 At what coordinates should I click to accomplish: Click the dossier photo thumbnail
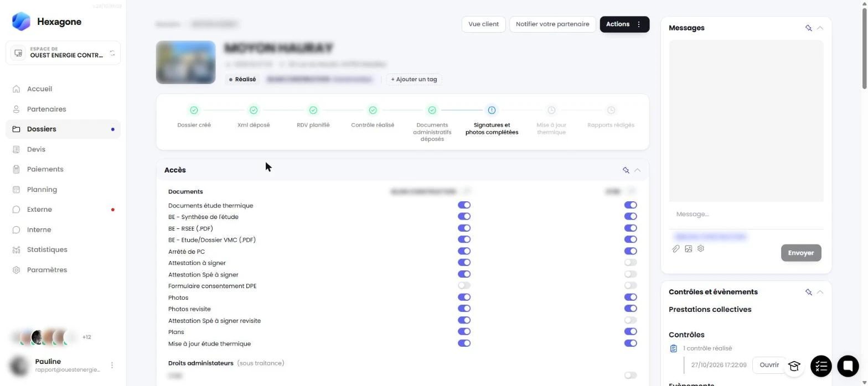tap(185, 62)
